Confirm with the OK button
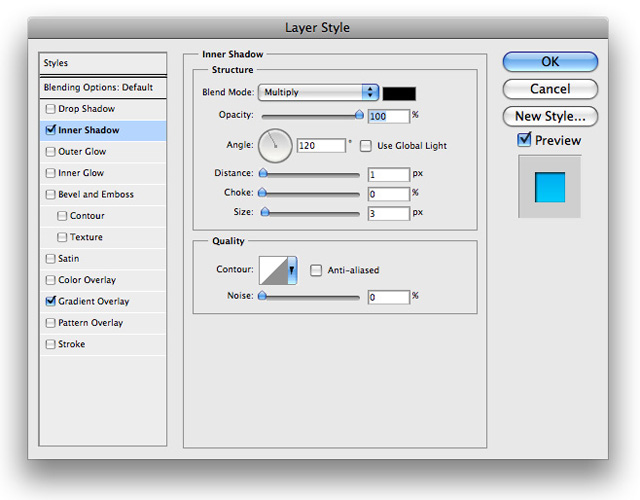Viewport: 640px width, 500px height. (x=550, y=62)
